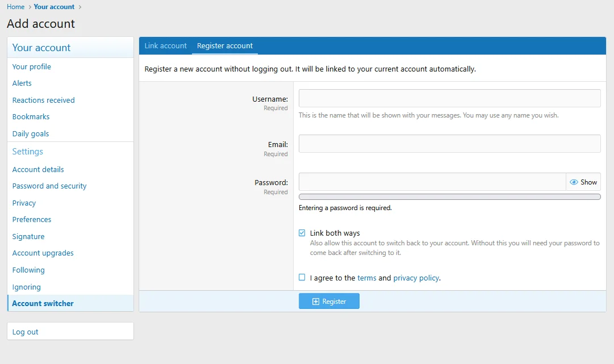
Task: Open Account details settings
Action: (70, 169)
